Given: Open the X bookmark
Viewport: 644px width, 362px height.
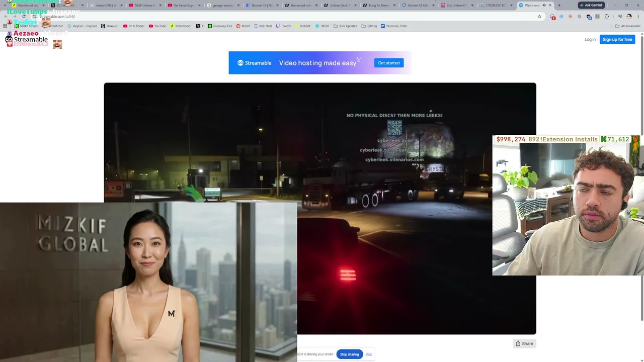Looking at the screenshot, I should click(200, 26).
